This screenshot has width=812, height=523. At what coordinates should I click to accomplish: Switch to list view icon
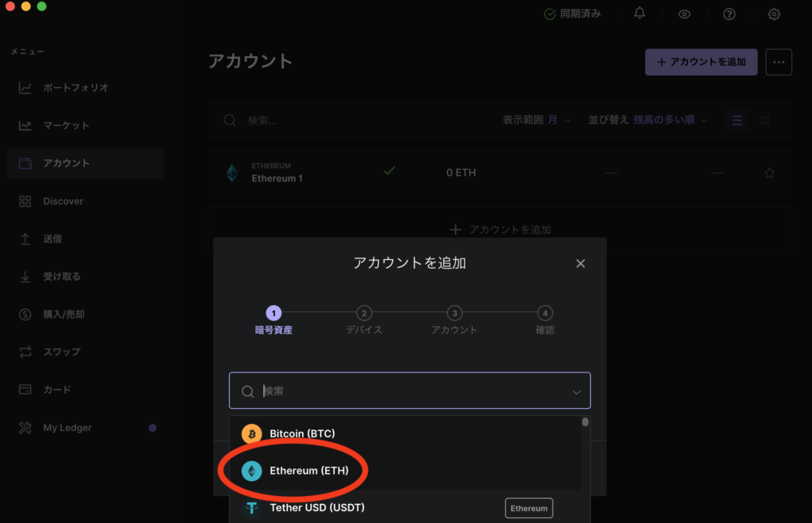pos(737,120)
